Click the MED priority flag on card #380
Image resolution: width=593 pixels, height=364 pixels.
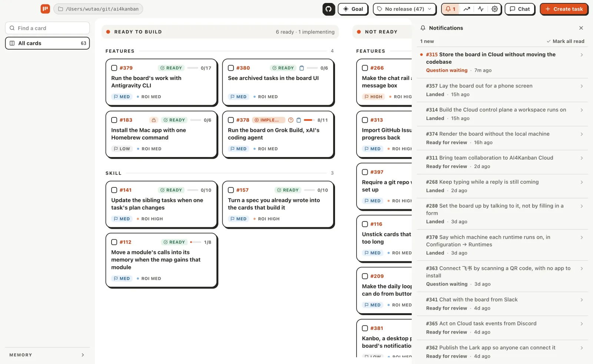pos(238,97)
